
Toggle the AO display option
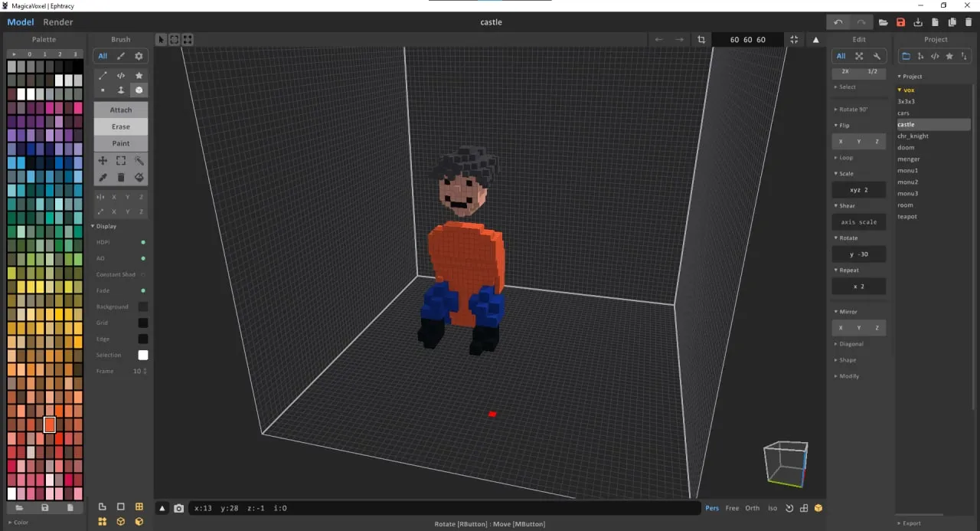click(x=143, y=258)
